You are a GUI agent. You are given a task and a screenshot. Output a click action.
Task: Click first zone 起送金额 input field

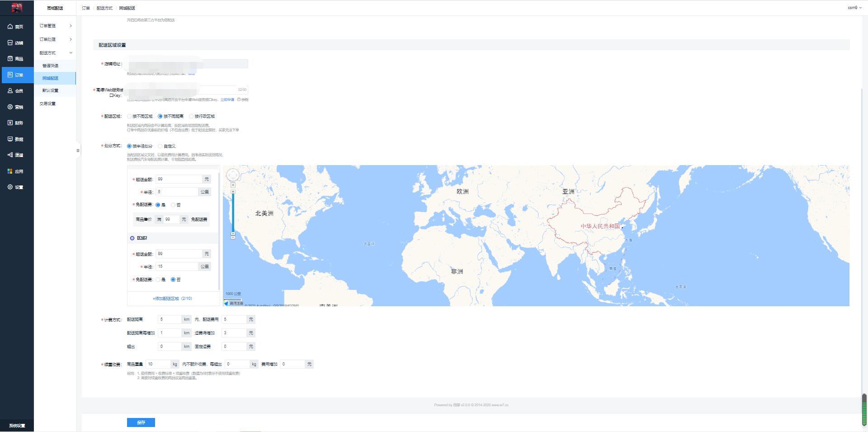179,179
